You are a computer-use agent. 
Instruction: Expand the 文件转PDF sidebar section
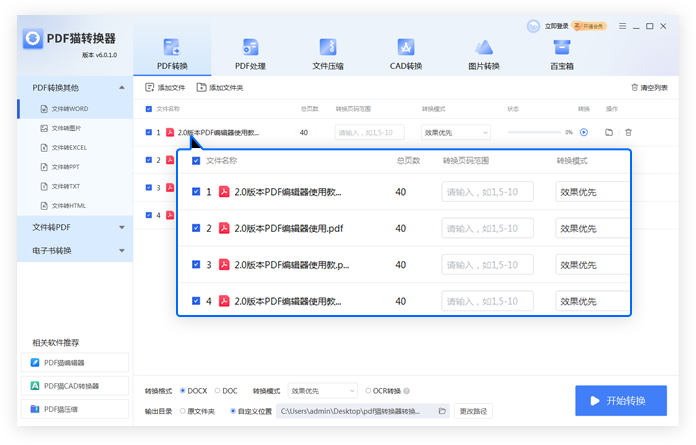(75, 227)
